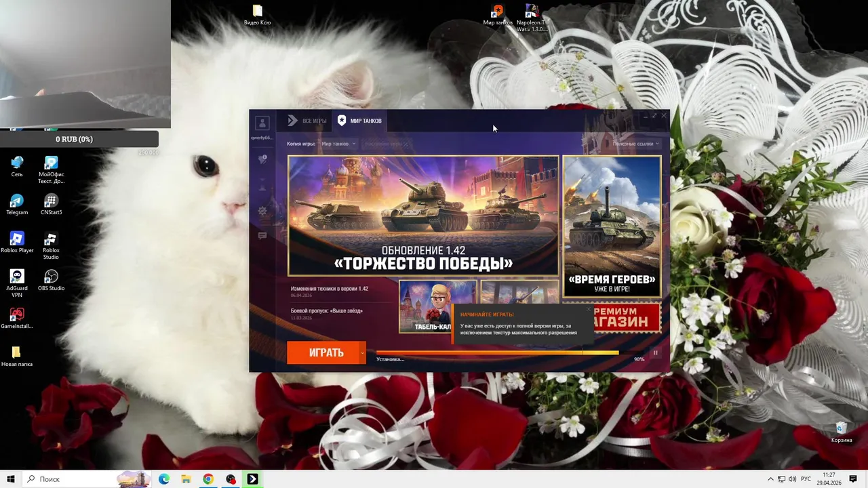Screen dimensions: 868x488
Task: Pause the installation with the pause button
Action: (655, 352)
